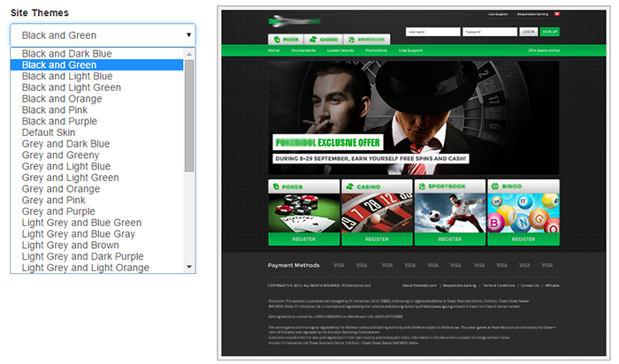
Task: Open Terms & Conditions footer link
Action: [x=498, y=285]
